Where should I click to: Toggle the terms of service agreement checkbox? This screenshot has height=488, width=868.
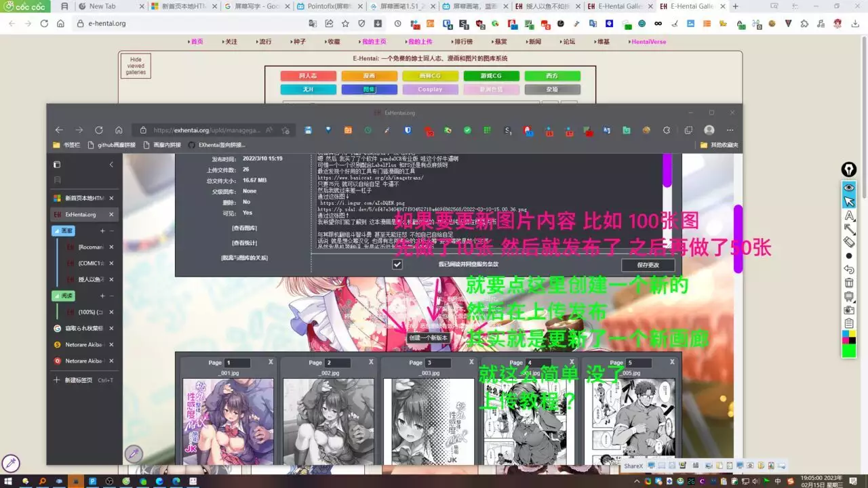(397, 264)
